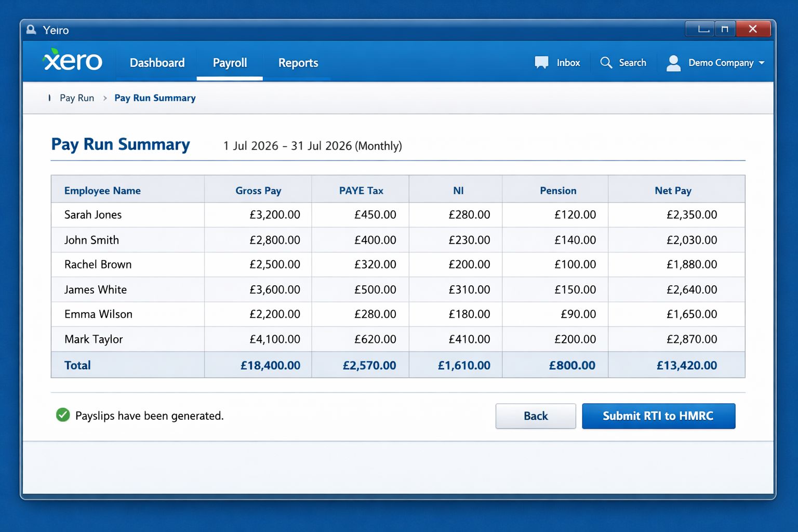
Task: Click the Pension column header
Action: [x=558, y=191]
